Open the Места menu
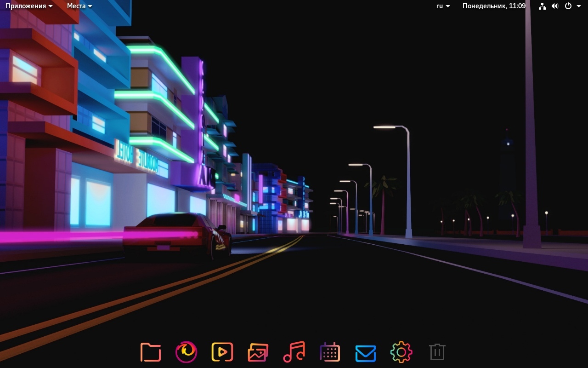 coord(79,6)
